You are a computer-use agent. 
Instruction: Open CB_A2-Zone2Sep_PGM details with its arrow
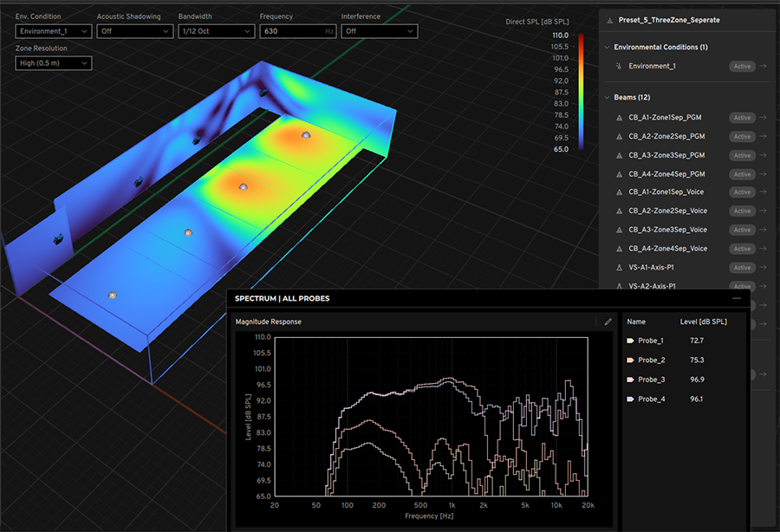[x=763, y=137]
